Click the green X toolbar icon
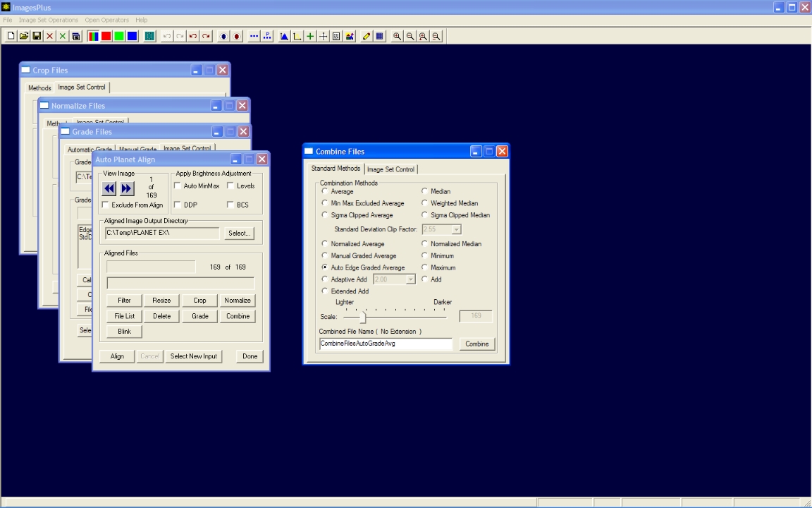This screenshot has width=812, height=508. point(63,36)
